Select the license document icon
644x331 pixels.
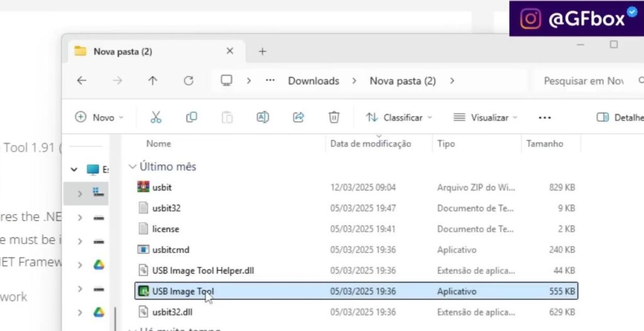click(x=143, y=228)
